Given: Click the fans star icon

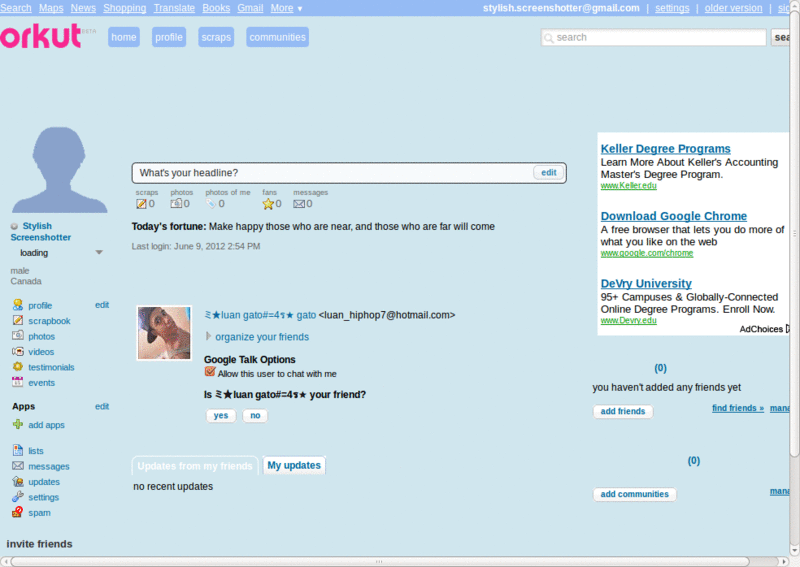Looking at the screenshot, I should (x=268, y=204).
